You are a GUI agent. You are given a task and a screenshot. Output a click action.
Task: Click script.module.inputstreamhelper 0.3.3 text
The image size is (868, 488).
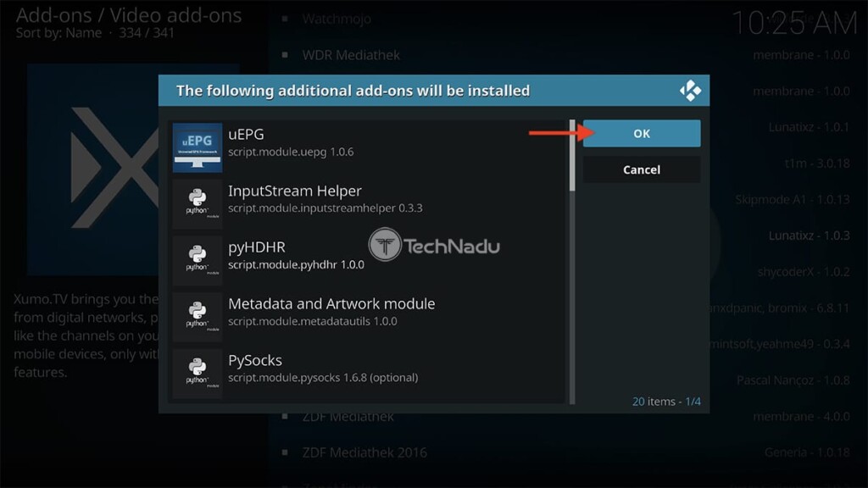325,208
